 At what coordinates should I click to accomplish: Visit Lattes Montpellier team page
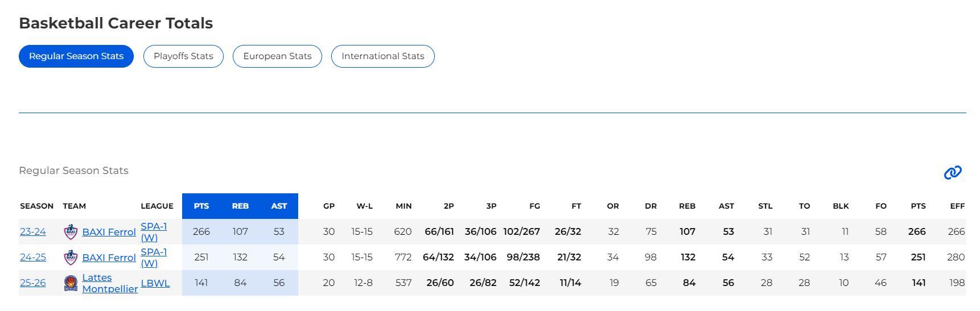(110, 283)
